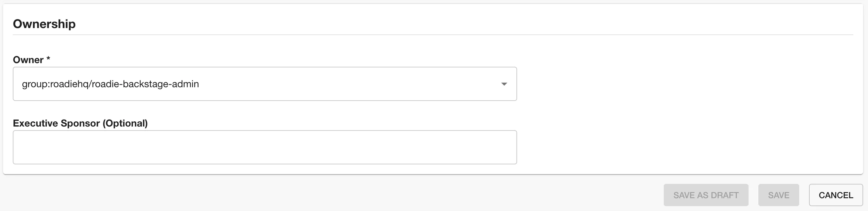Click the Owner dropdown caret arrow
The image size is (868, 211).
pyautogui.click(x=504, y=84)
